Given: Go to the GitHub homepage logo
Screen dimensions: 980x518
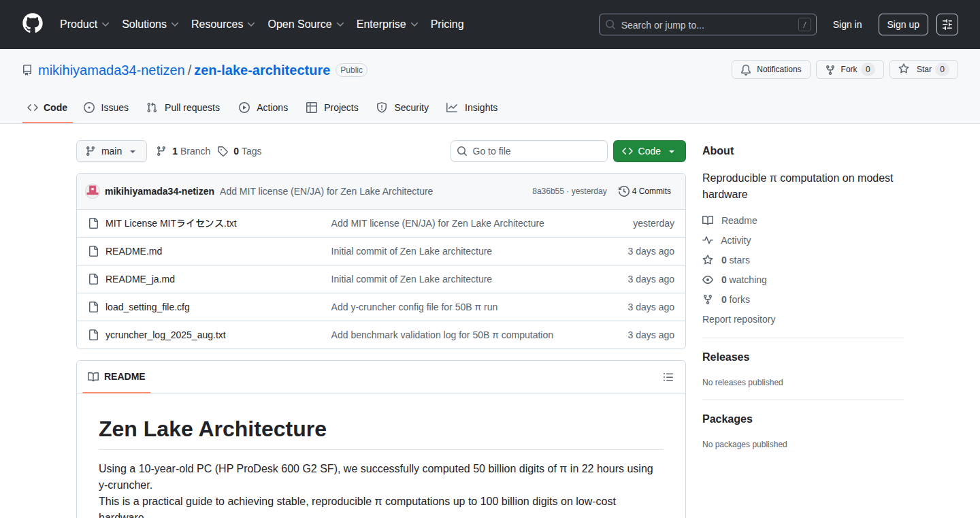Looking at the screenshot, I should (x=33, y=24).
